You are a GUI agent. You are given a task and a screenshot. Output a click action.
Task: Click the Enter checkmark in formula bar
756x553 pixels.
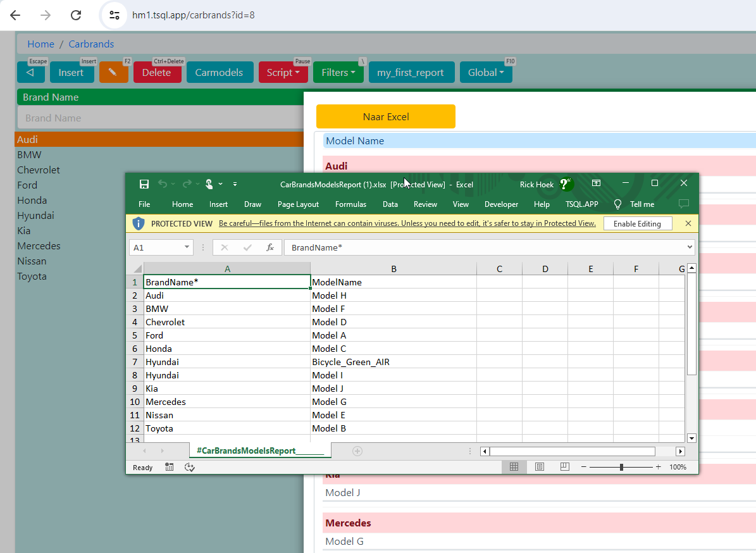[x=248, y=247]
